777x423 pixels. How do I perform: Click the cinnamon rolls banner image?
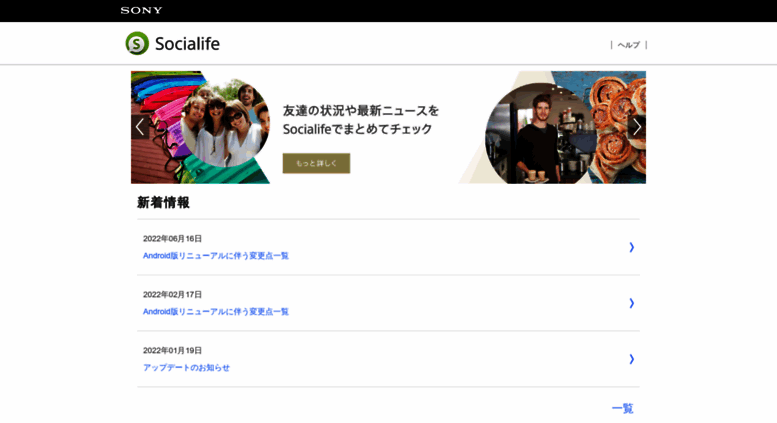click(619, 126)
